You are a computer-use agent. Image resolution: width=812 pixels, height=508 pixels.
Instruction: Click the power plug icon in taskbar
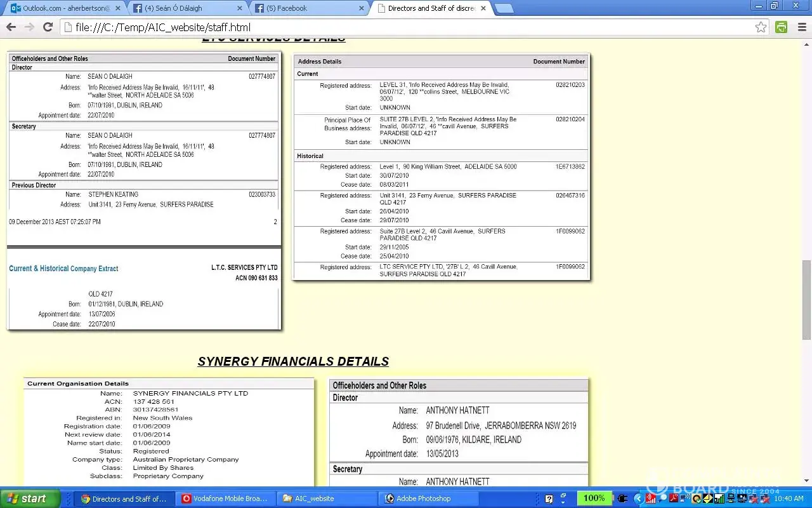click(x=622, y=498)
